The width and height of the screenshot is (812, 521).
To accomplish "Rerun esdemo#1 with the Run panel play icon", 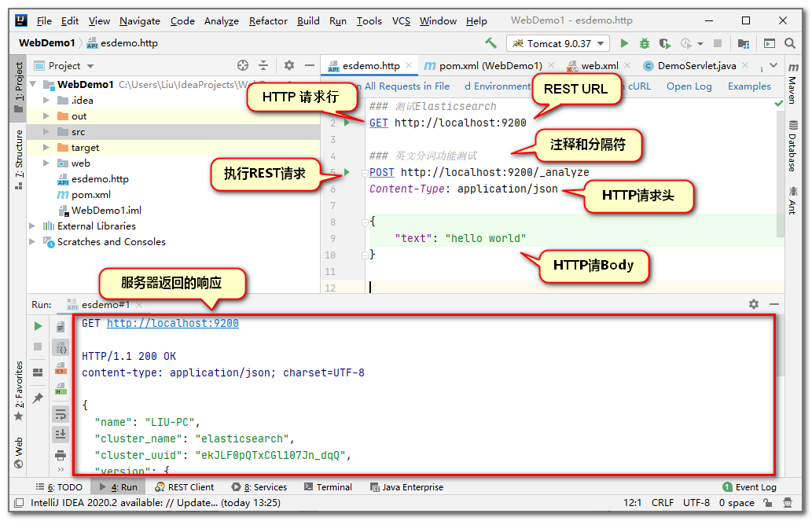I will point(38,326).
